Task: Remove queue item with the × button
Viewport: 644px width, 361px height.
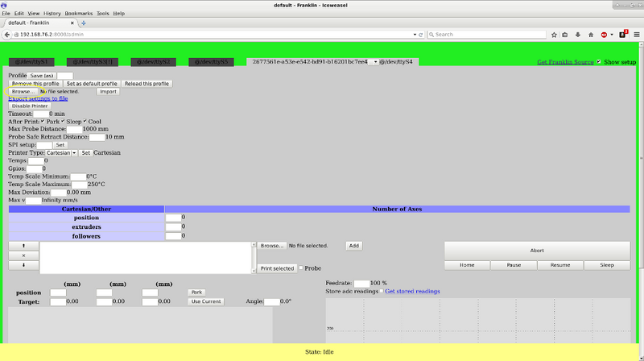Action: (x=23, y=255)
